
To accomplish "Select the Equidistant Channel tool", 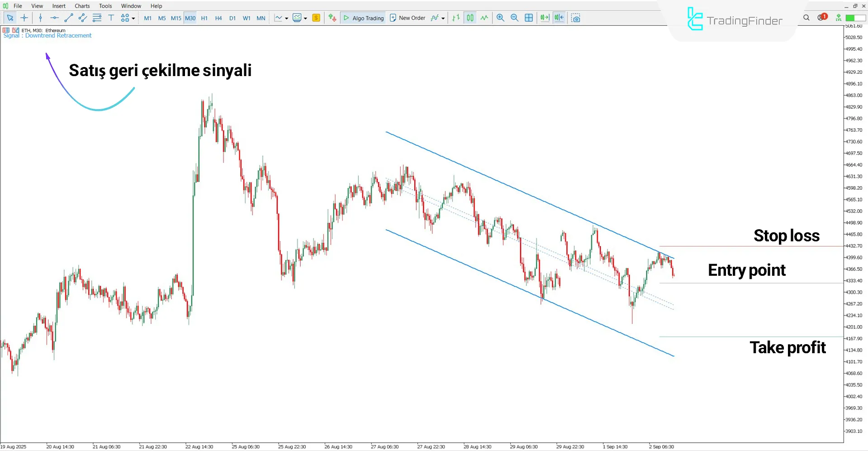I will [x=82, y=18].
